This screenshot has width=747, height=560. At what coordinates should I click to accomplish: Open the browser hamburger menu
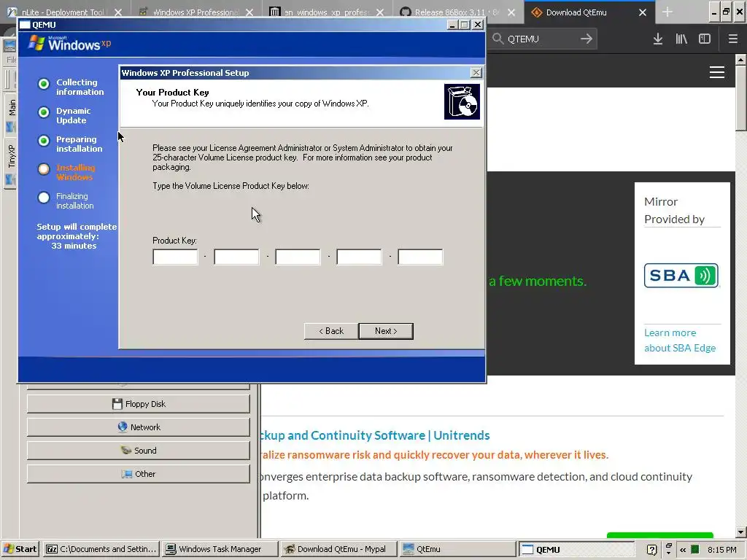pyautogui.click(x=732, y=39)
